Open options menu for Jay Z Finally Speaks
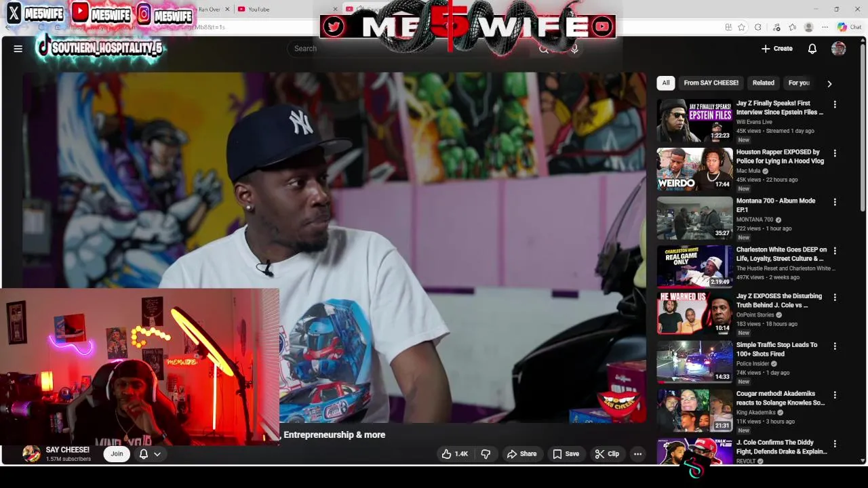The height and width of the screenshot is (488, 868). point(835,105)
